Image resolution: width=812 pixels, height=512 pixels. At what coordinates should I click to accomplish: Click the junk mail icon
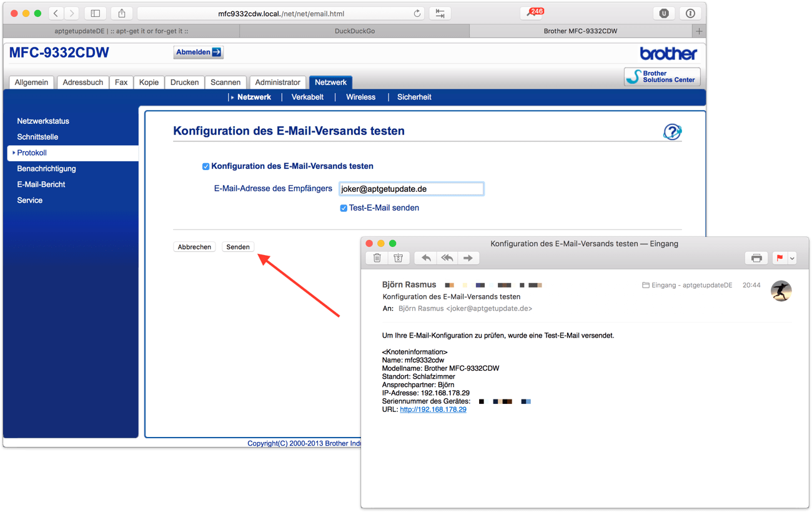(x=398, y=258)
